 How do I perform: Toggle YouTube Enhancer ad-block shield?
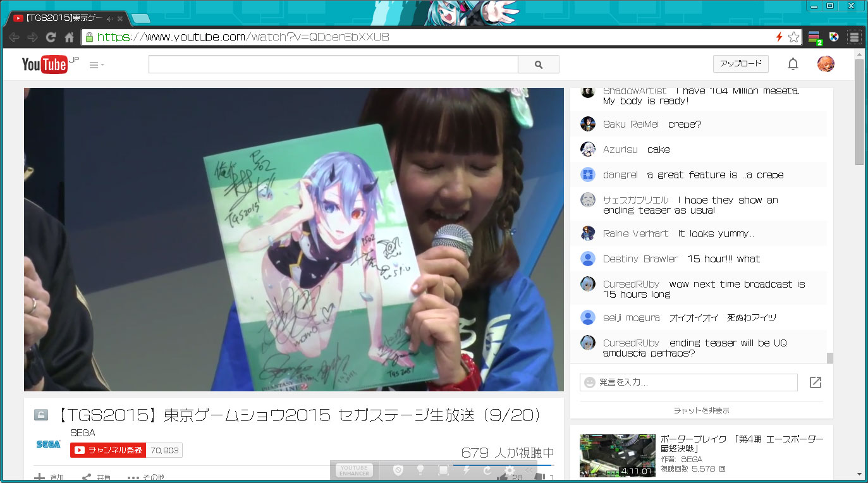pos(398,470)
